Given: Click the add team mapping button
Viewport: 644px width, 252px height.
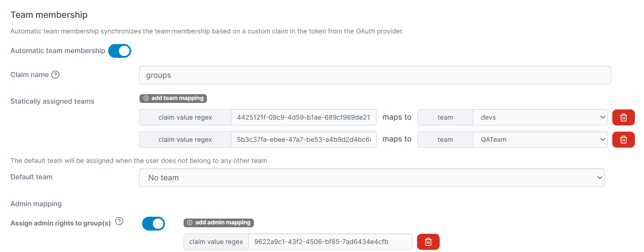Looking at the screenshot, I should (173, 98).
